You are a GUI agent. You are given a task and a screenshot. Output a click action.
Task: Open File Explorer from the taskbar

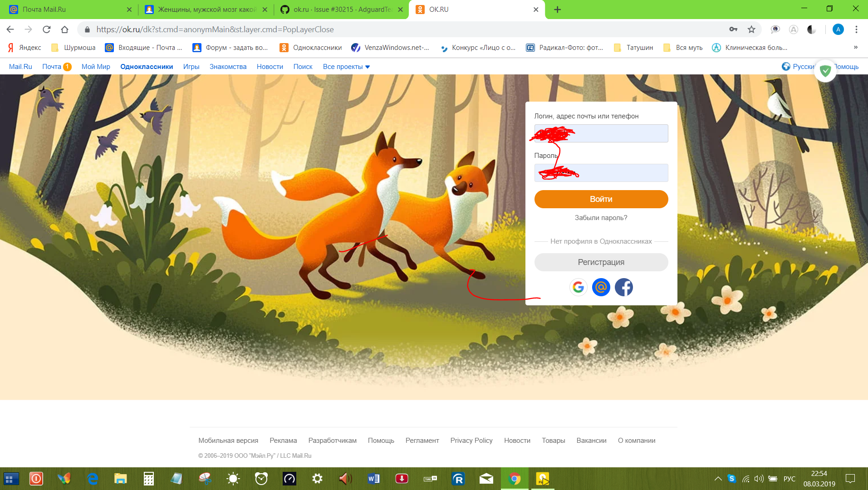click(121, 479)
